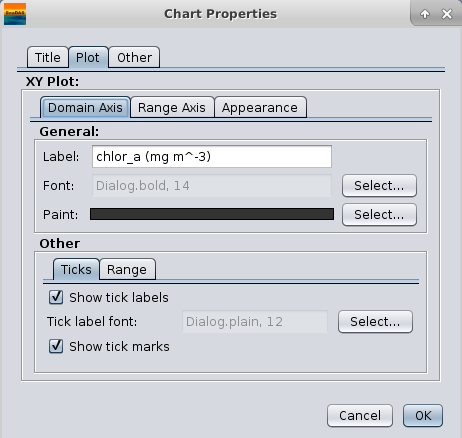The width and height of the screenshot is (462, 438).
Task: Select the Plot tab
Action: (88, 57)
